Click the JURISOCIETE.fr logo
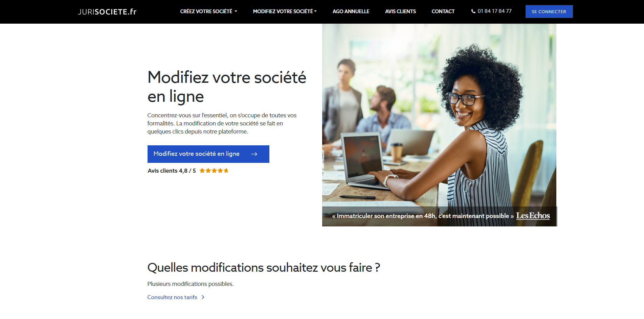644x319 pixels. [107, 12]
